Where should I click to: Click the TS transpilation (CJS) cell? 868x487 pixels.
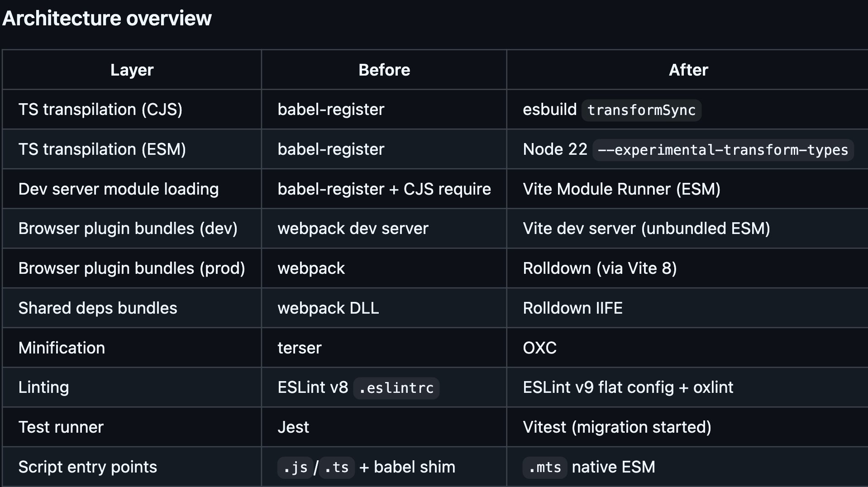pos(100,110)
